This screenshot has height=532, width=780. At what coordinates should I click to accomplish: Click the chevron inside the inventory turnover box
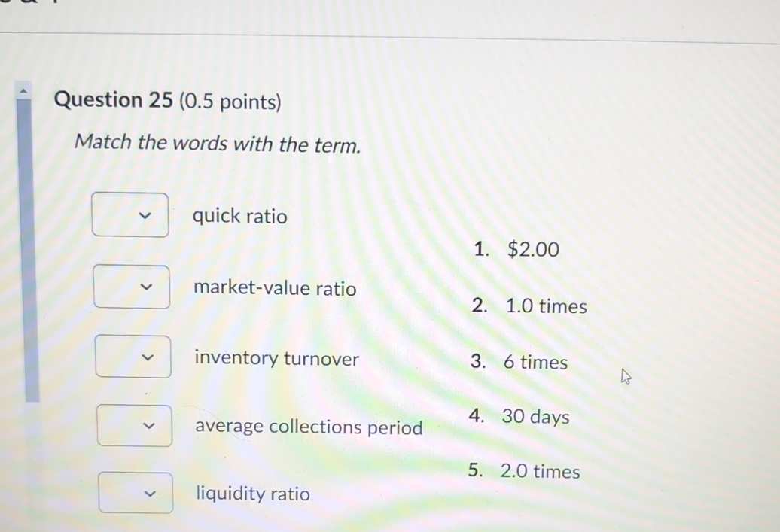[148, 356]
